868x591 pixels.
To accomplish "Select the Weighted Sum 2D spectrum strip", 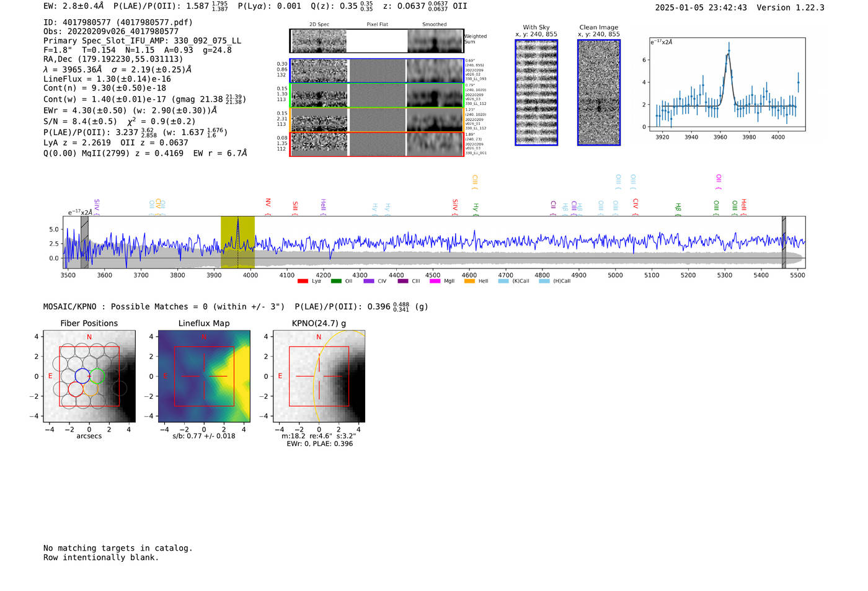I will [376, 41].
